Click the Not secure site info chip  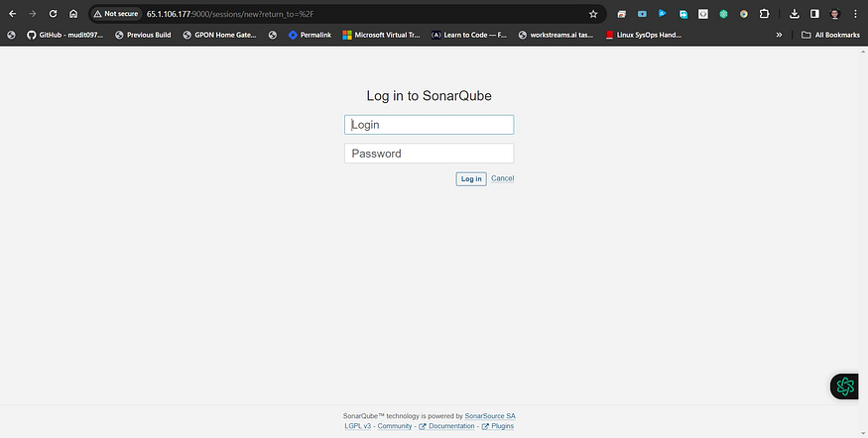116,14
